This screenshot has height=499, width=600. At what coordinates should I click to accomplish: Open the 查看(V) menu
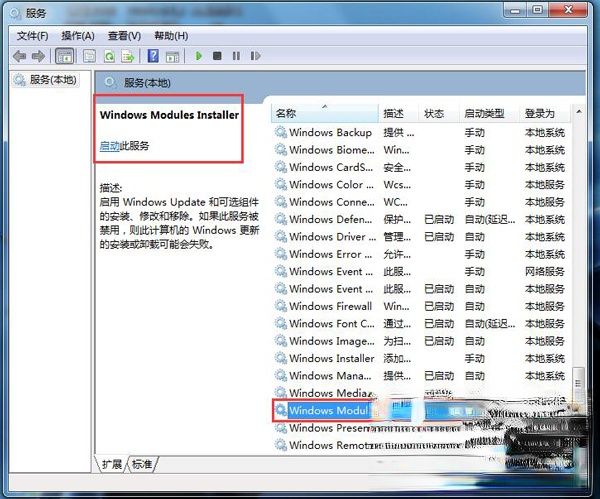124,36
